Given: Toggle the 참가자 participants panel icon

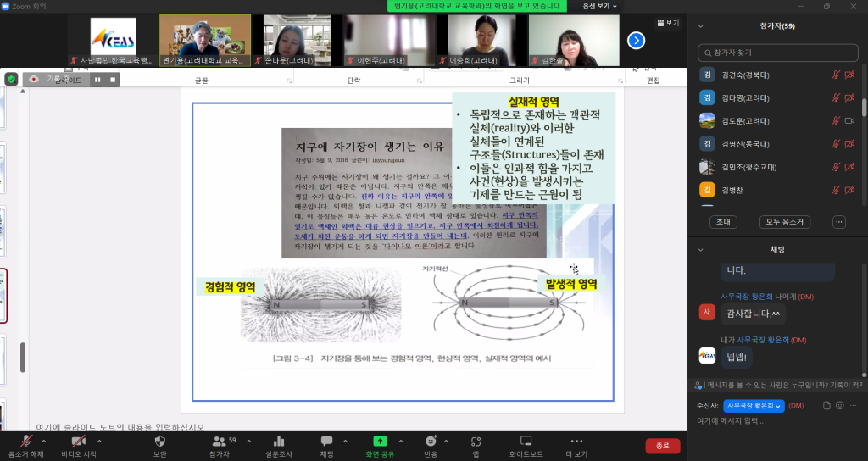Looking at the screenshot, I should point(220,442).
